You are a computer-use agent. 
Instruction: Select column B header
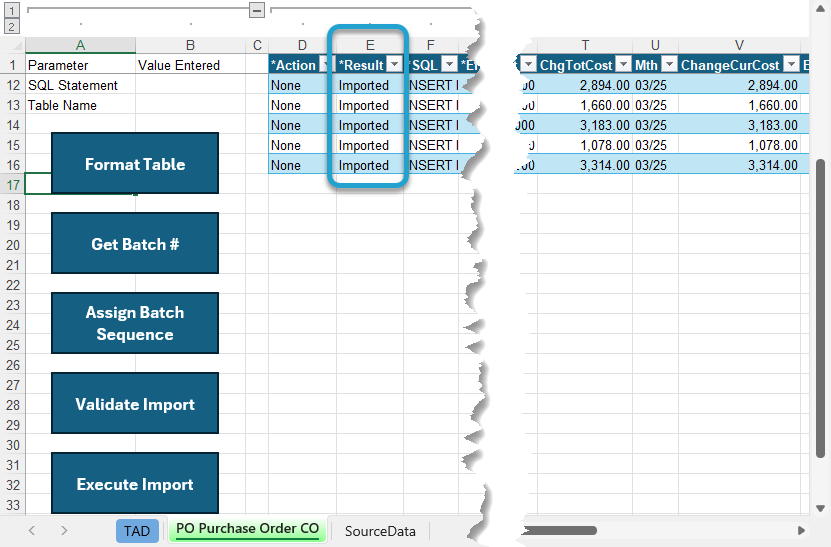pos(190,45)
